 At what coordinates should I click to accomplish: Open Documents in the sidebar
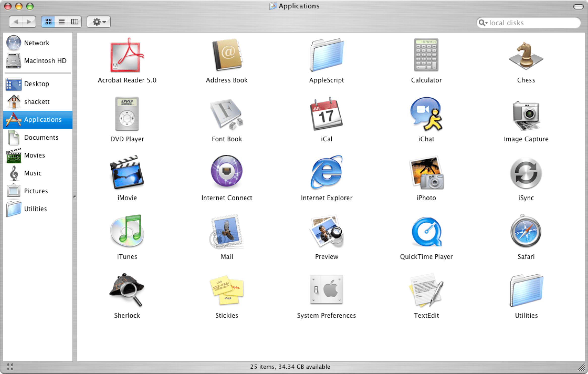pyautogui.click(x=38, y=137)
